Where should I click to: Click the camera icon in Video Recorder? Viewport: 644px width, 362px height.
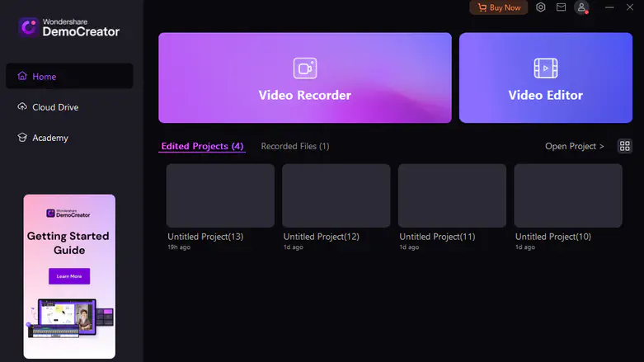tap(305, 68)
